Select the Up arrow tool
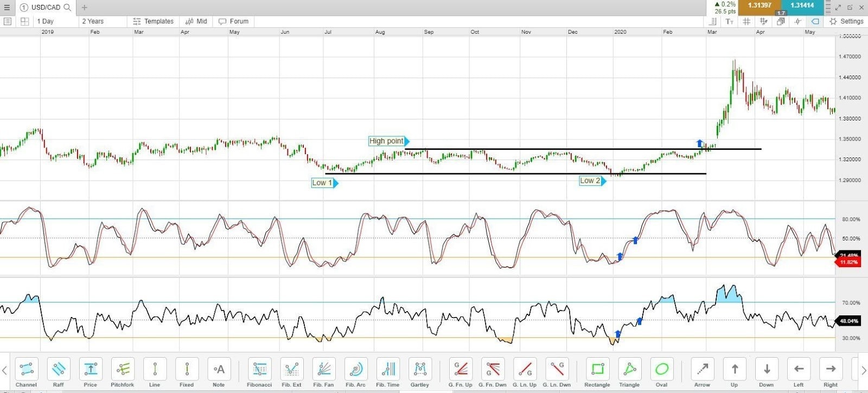Viewport: 868px width, 393px height. (734, 372)
